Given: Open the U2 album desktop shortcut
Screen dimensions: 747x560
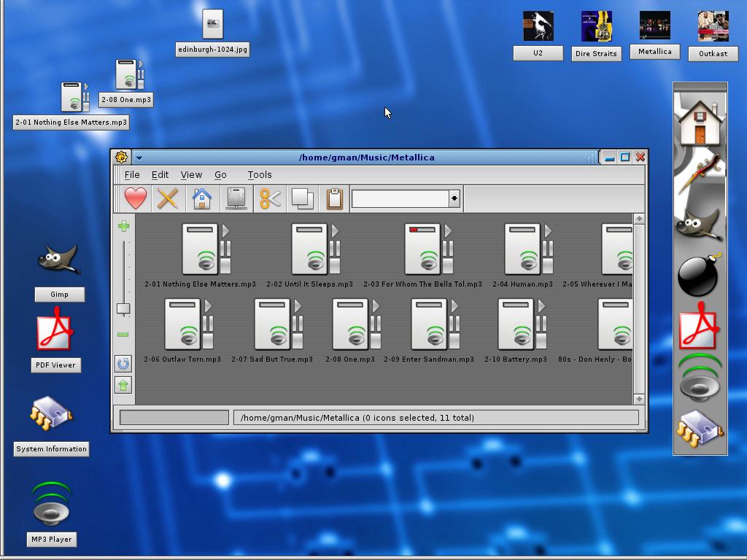Looking at the screenshot, I should point(538,27).
